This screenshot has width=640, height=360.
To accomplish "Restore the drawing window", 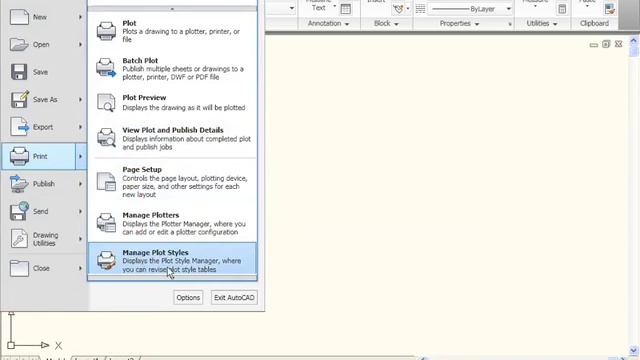I will [606, 44].
